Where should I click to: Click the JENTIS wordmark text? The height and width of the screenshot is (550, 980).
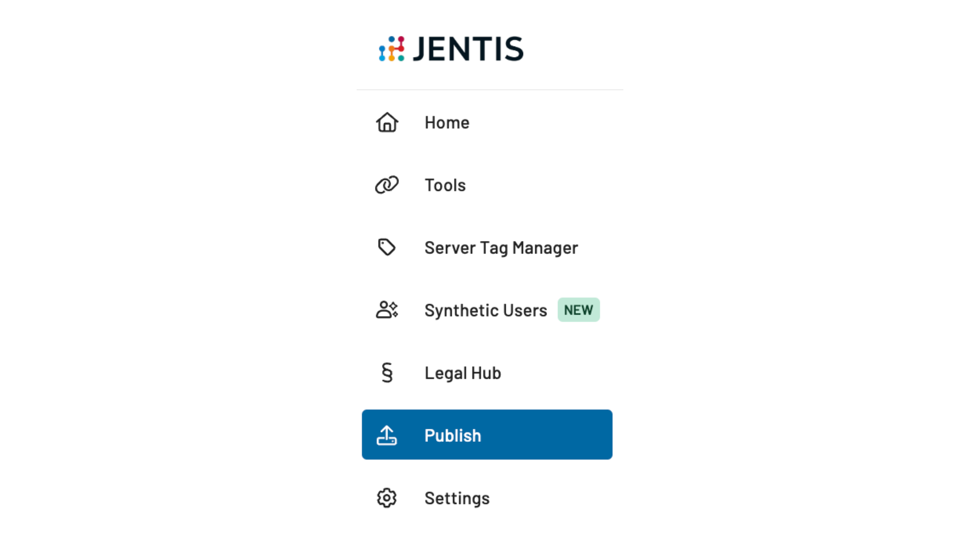[468, 49]
